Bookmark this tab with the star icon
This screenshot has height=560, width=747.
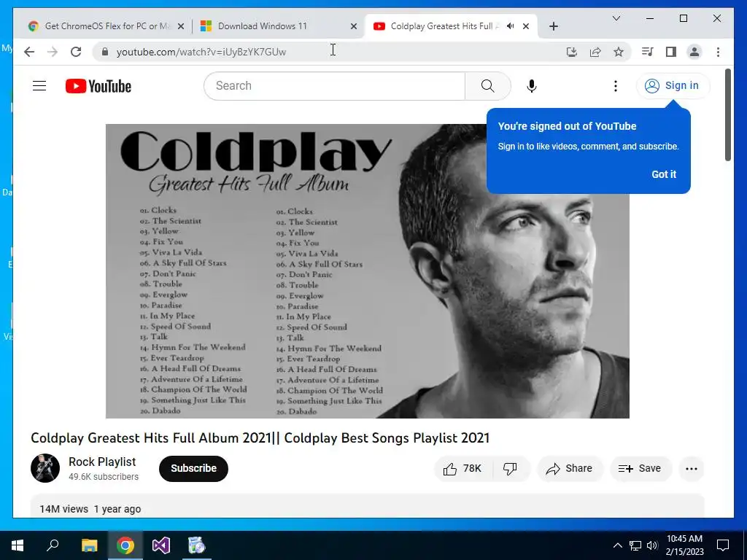tap(619, 52)
